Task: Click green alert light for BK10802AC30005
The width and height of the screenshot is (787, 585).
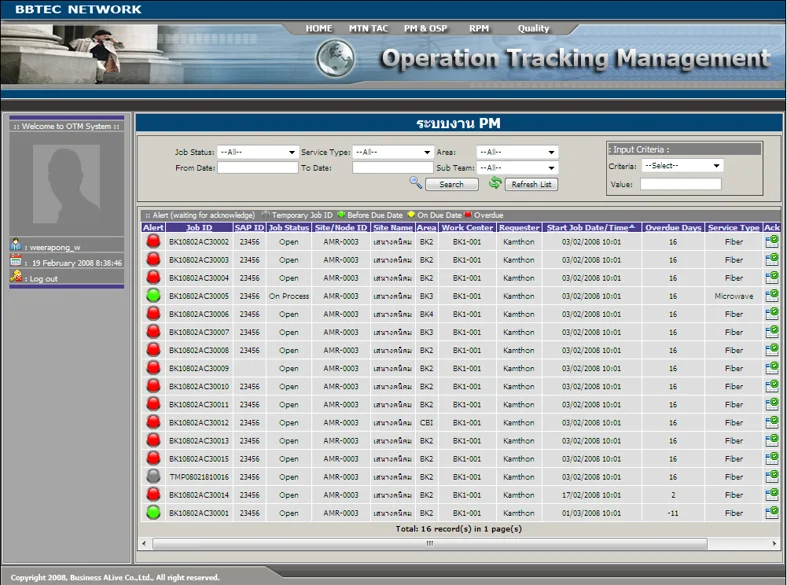Action: pyautogui.click(x=153, y=296)
